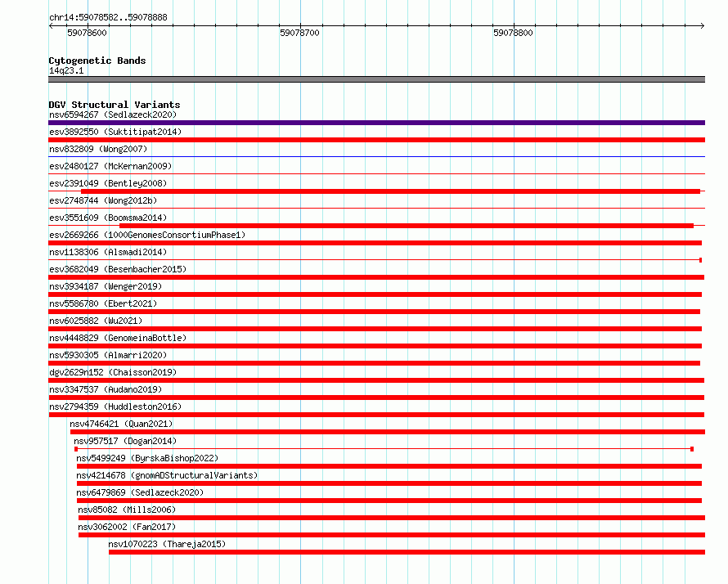The height and width of the screenshot is (584, 728).
Task: Open variant esv2669266 (1000GenomesConsortiumPhase1)
Action: pyautogui.click(x=147, y=235)
